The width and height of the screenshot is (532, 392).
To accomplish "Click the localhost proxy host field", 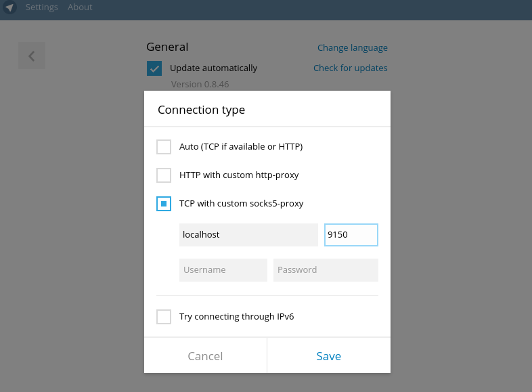I will pos(248,235).
